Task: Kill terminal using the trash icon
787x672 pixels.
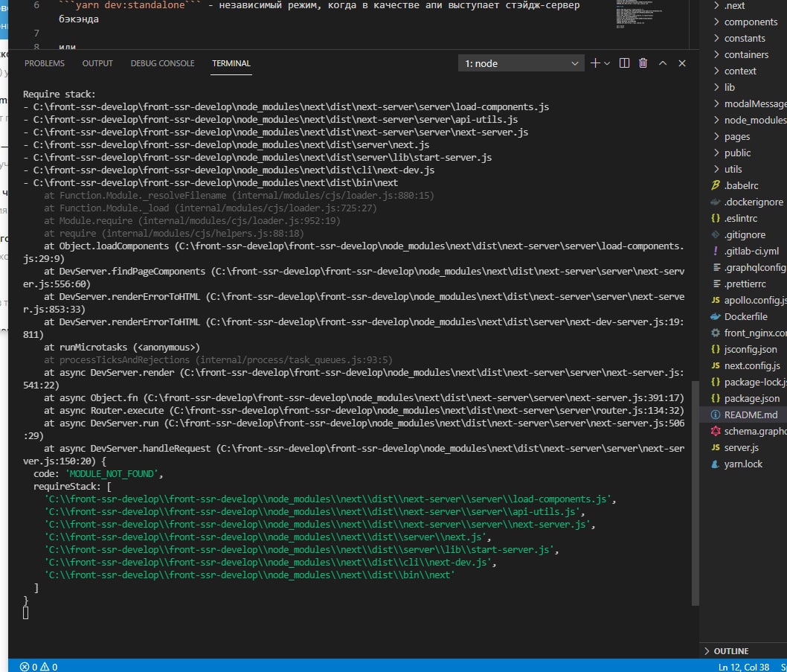Action: click(x=643, y=64)
